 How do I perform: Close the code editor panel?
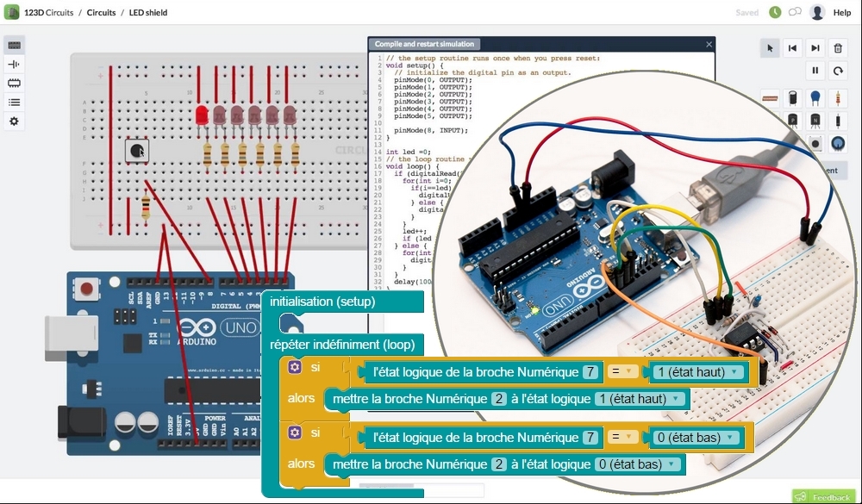coord(709,45)
